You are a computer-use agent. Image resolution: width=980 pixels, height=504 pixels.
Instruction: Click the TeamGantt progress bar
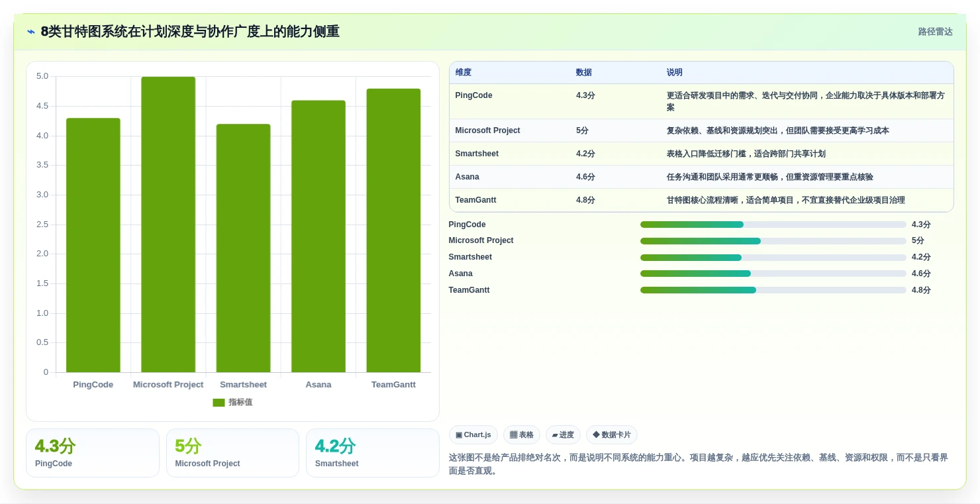pos(773,290)
